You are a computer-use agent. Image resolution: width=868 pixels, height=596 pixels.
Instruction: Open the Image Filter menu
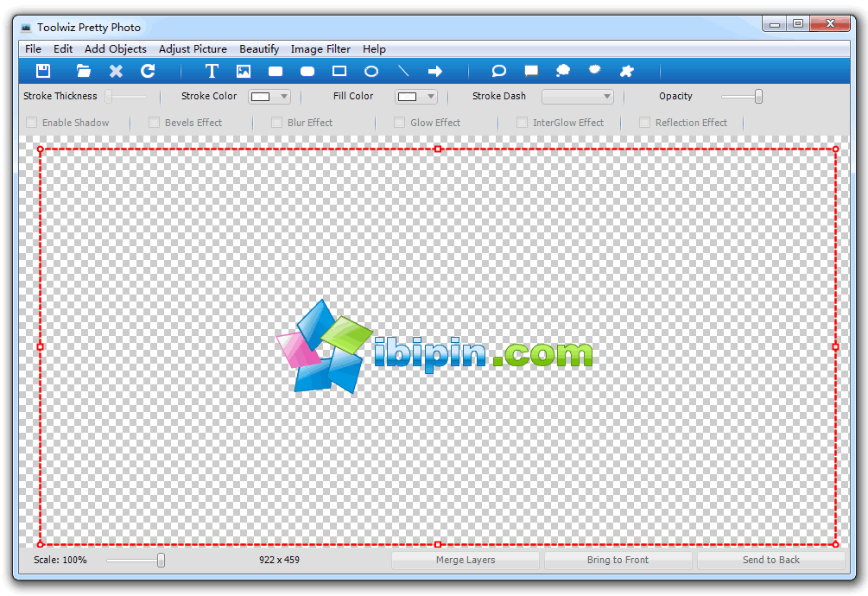pyautogui.click(x=320, y=48)
